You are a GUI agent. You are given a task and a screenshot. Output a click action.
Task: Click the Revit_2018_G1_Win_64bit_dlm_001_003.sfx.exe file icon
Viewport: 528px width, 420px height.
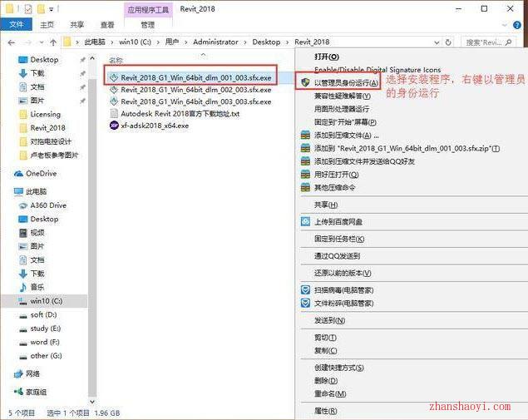point(114,77)
